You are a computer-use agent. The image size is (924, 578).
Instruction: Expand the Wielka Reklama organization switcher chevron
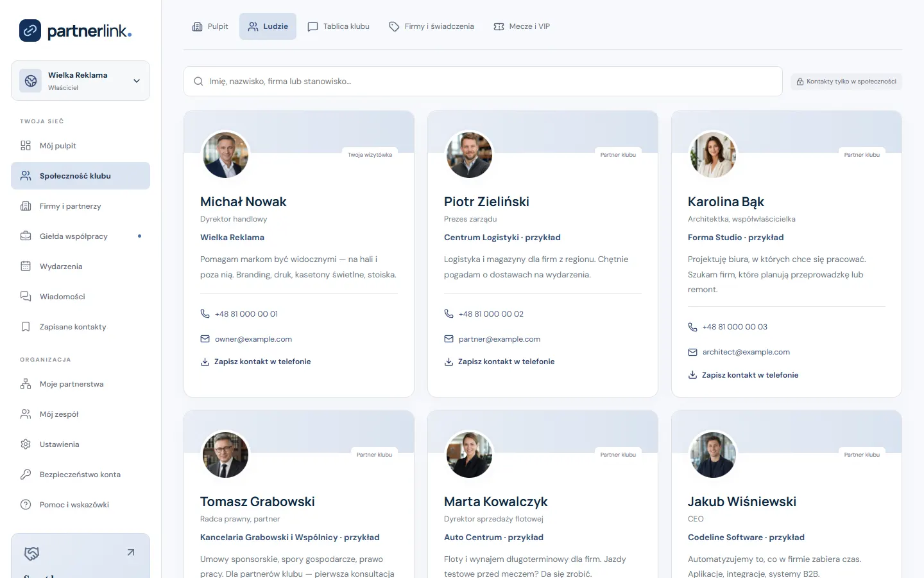pos(137,81)
